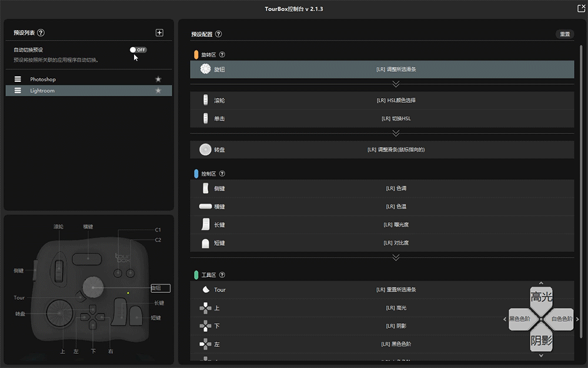Click the knob on device diagram
Image resolution: width=588 pixels, height=368 pixels.
pyautogui.click(x=93, y=287)
